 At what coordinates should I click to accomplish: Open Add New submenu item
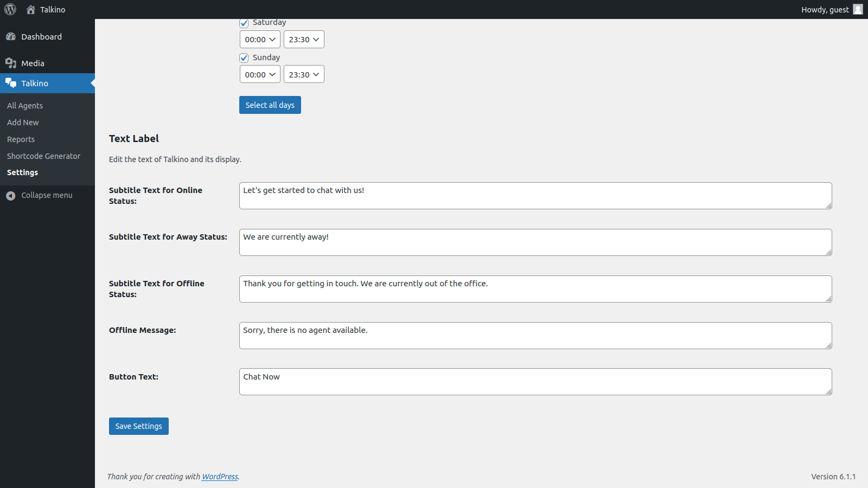click(x=23, y=123)
